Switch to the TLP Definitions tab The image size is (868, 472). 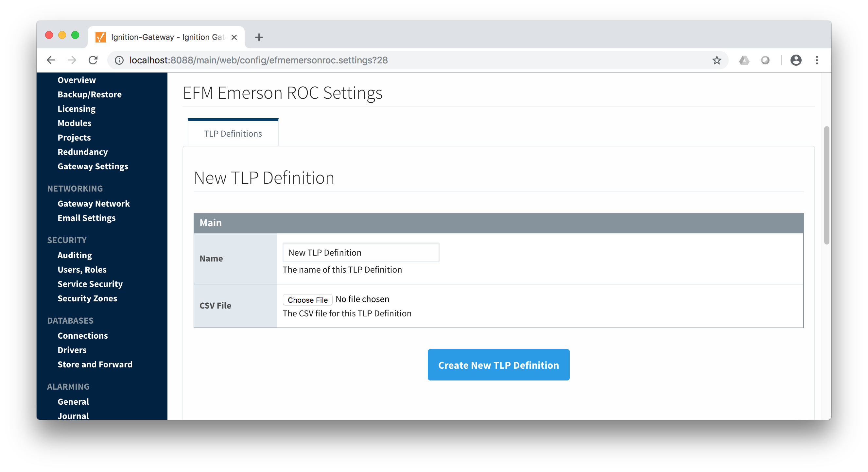[x=233, y=133]
